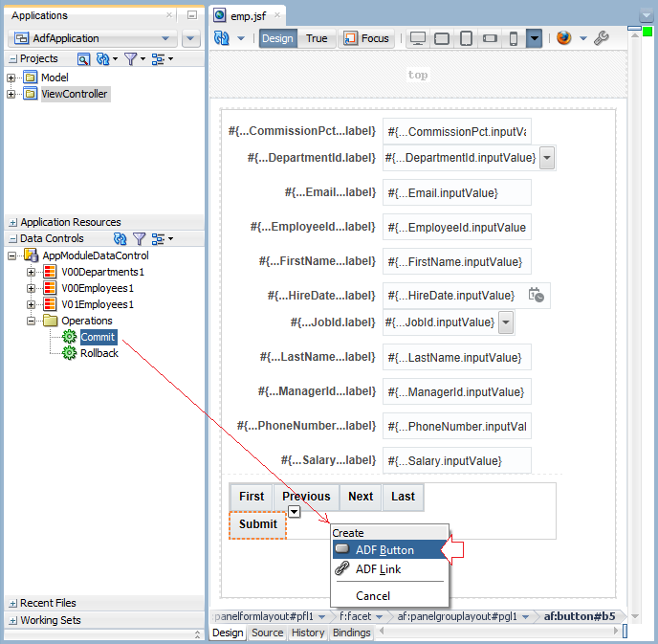Select the portrait tablet device icon
Image resolution: width=658 pixels, height=644 pixels.
(466, 38)
